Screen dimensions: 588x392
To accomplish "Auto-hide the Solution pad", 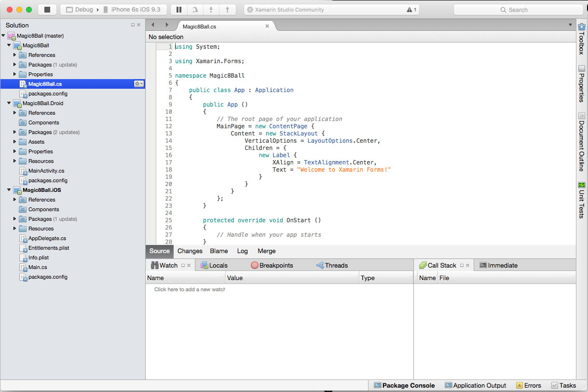I will coord(133,25).
